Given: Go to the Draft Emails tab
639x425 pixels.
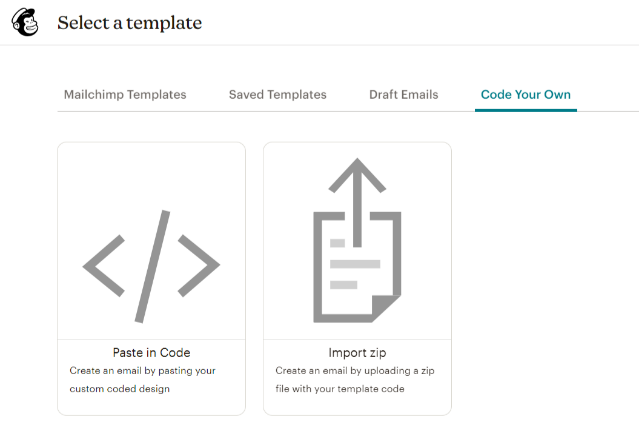Looking at the screenshot, I should 404,95.
